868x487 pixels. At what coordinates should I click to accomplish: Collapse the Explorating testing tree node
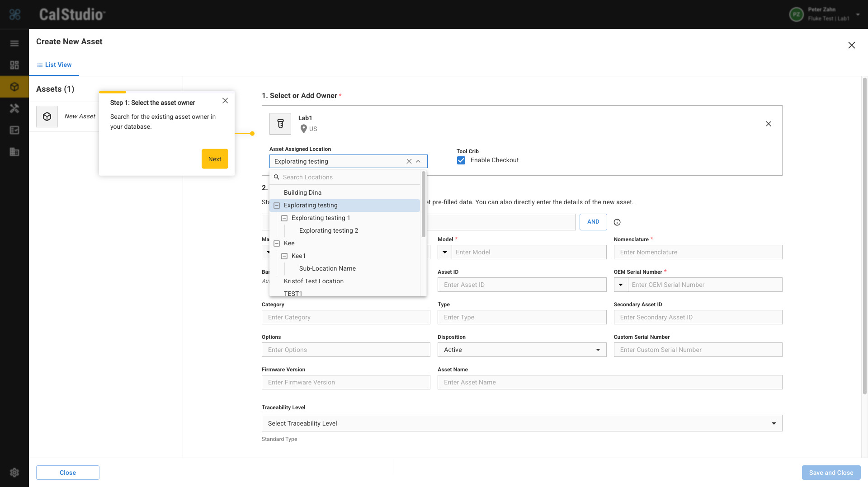tap(277, 206)
